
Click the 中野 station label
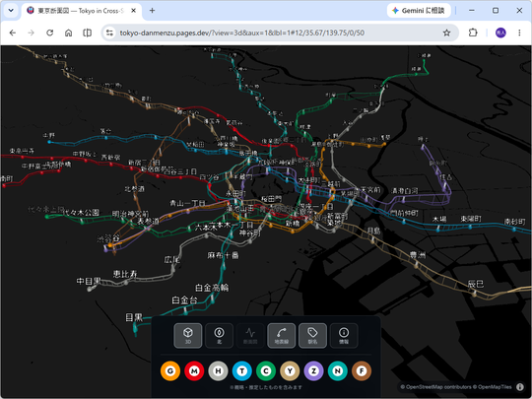48,135
